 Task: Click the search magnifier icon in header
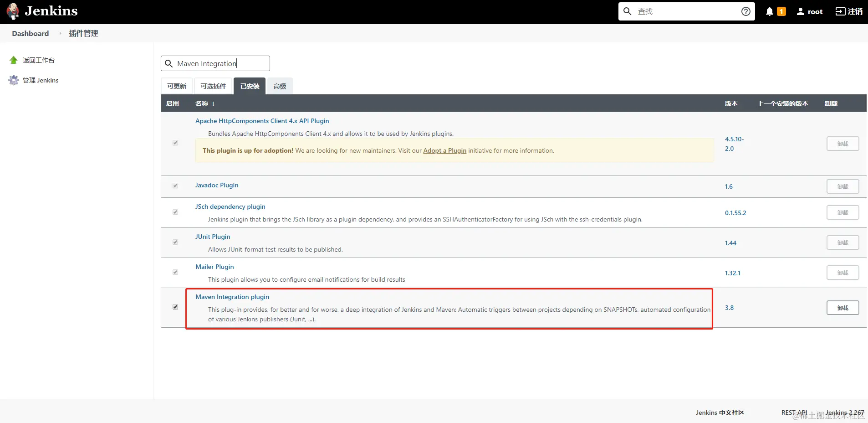[627, 11]
